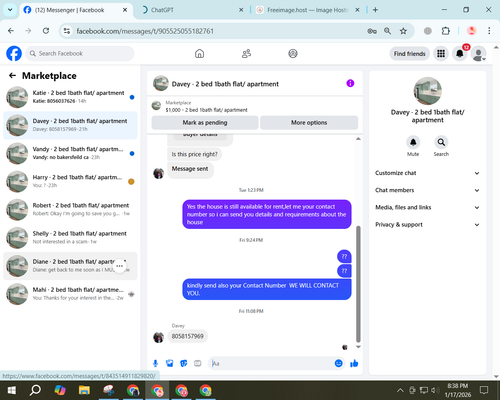This screenshot has width=500, height=400.
Task: Open File Explorer from the taskbar
Action: [84, 390]
